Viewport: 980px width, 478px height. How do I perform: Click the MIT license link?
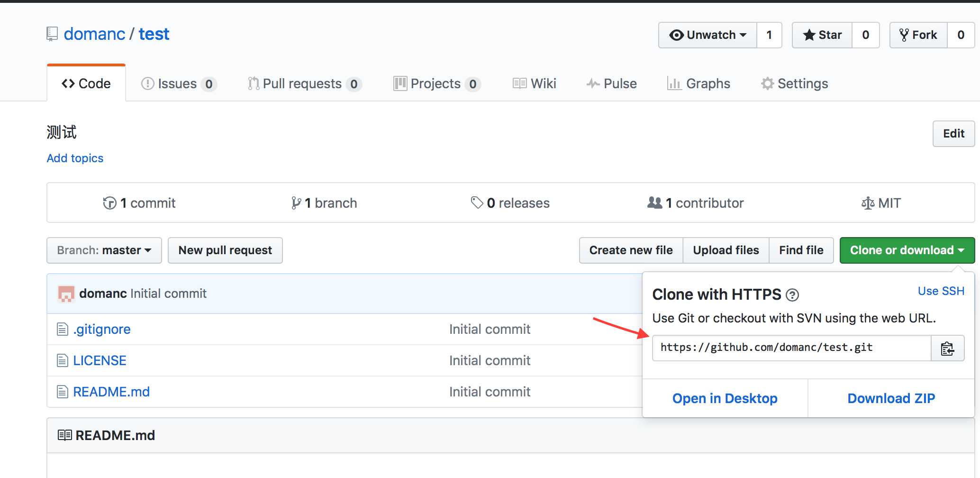coord(881,203)
